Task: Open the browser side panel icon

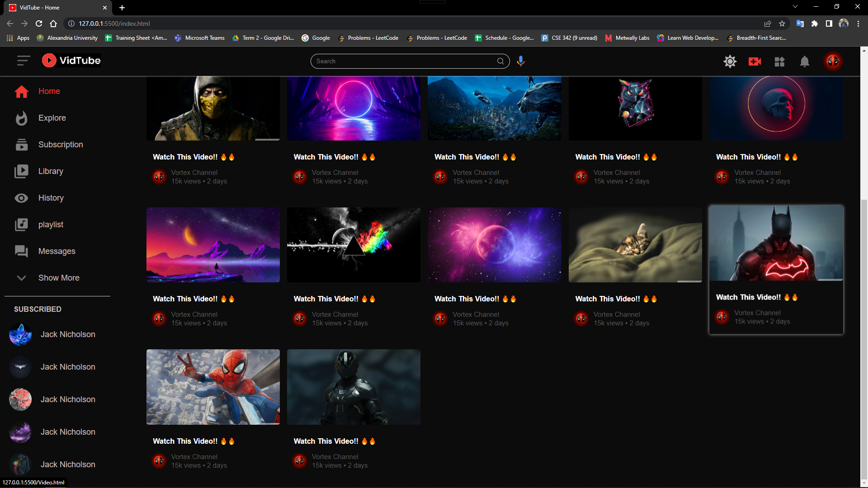Action: (x=829, y=23)
